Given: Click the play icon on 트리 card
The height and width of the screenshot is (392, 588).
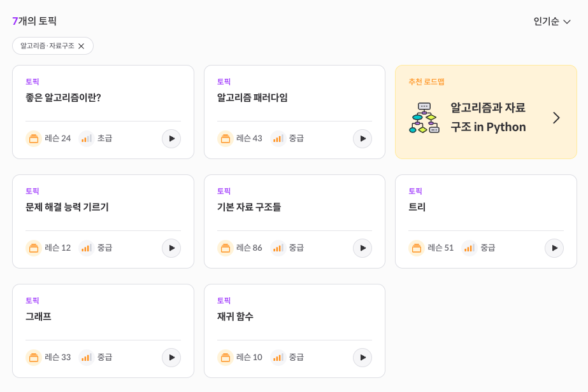Looking at the screenshot, I should tap(554, 248).
